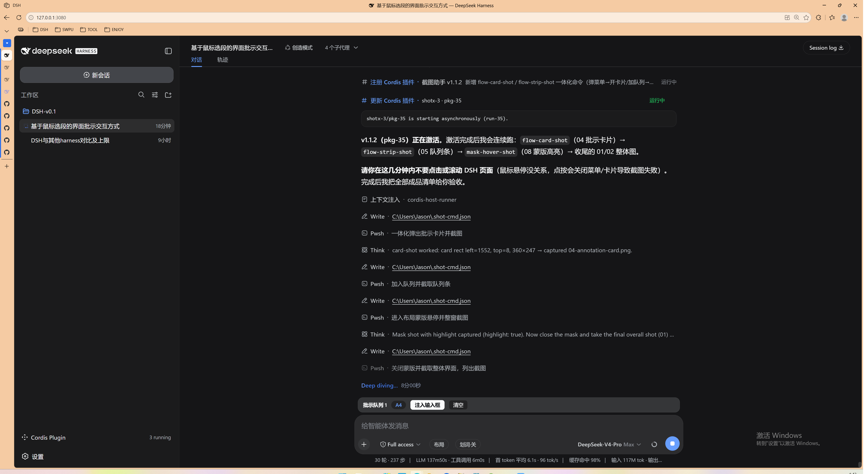Add new workspace folder icon

click(x=168, y=95)
